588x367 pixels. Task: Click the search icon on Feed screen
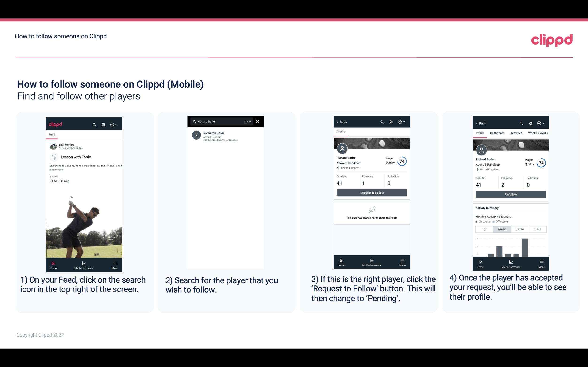tap(94, 124)
